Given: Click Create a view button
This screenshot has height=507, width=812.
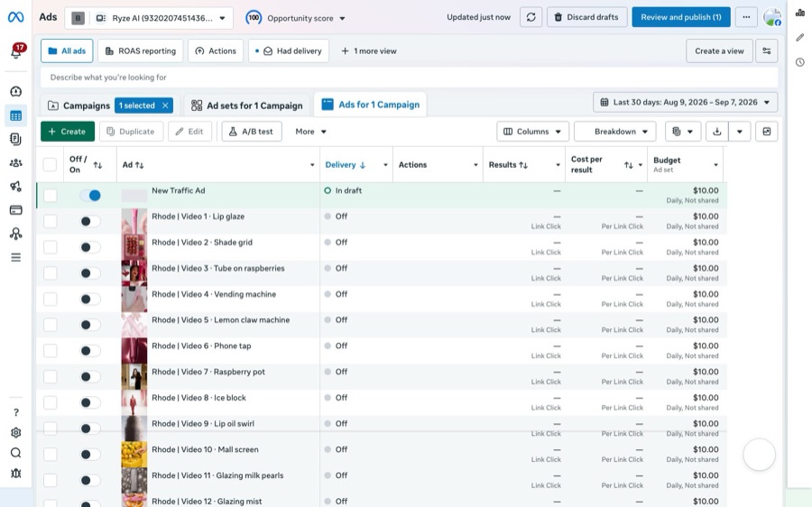Looking at the screenshot, I should (719, 51).
